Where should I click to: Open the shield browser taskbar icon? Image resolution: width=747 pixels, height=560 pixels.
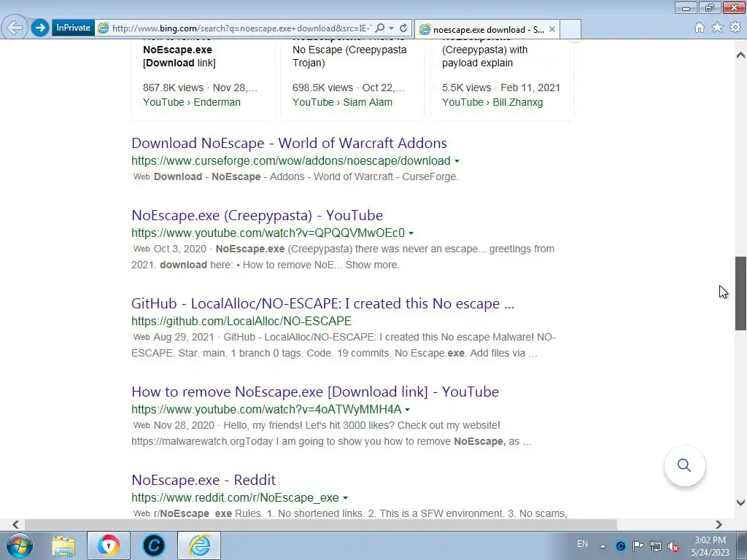point(109,545)
